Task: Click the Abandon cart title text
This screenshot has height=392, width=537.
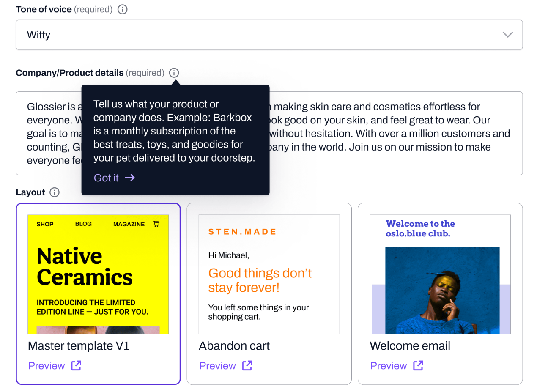Action: 234,346
